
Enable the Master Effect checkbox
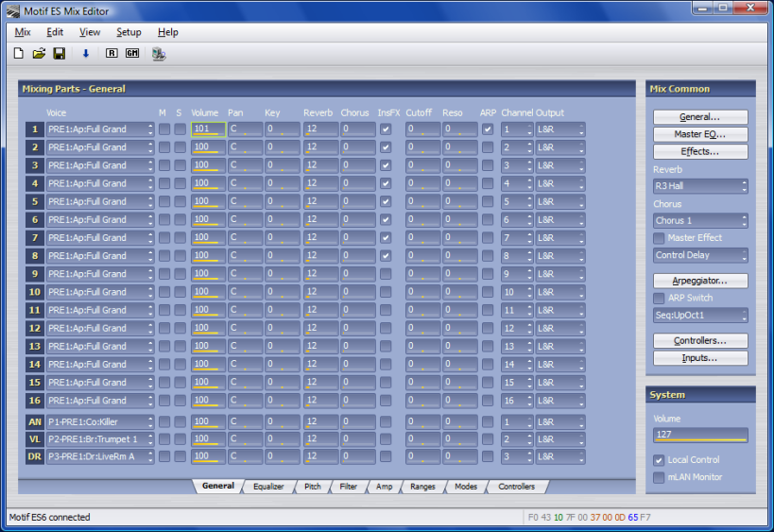[x=660, y=238]
